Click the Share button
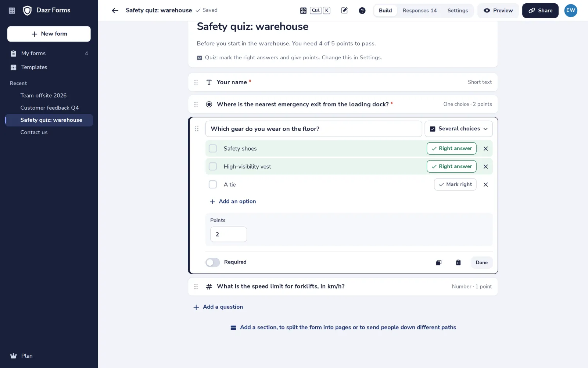This screenshot has width=588, height=368. 540,11
